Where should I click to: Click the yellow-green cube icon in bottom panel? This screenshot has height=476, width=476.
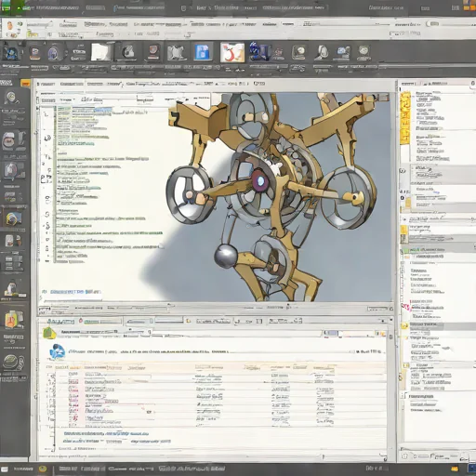pos(49,333)
